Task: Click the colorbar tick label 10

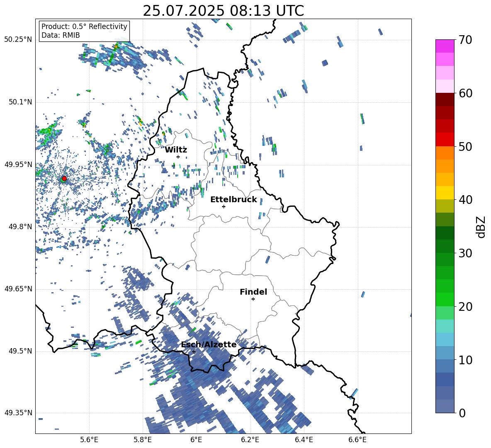Action: click(465, 360)
